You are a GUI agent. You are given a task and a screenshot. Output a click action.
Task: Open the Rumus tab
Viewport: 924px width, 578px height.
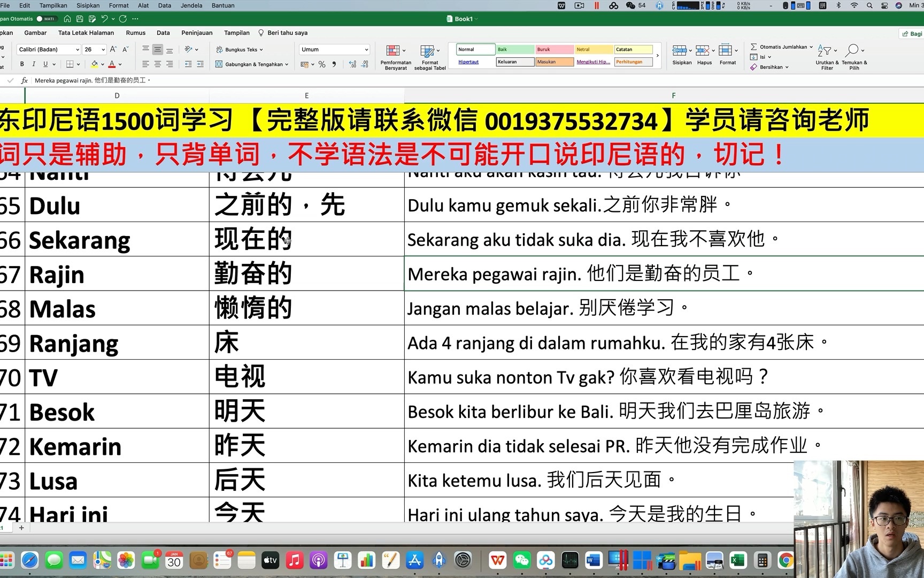(x=136, y=33)
